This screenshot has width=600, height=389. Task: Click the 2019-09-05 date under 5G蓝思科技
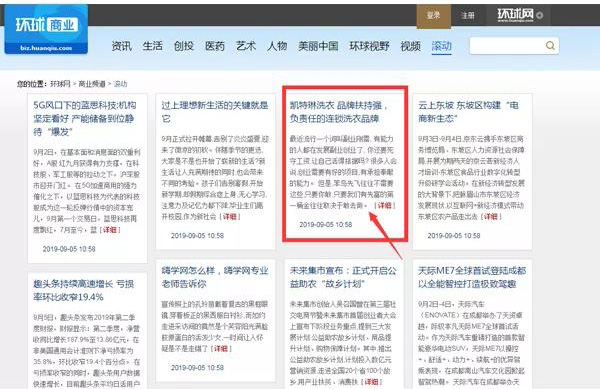(69, 249)
